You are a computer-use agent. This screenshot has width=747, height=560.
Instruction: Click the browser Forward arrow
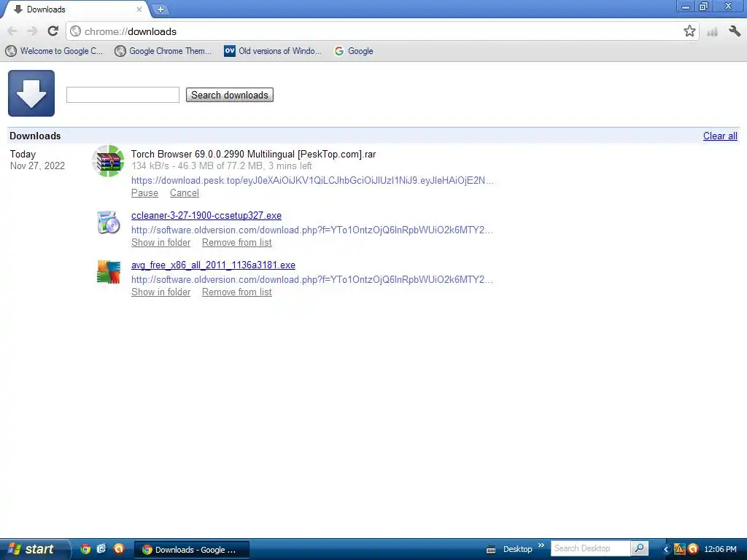(x=32, y=31)
